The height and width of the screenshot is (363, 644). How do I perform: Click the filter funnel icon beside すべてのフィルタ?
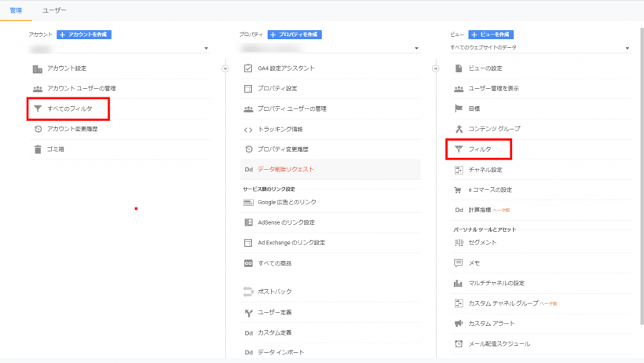pyautogui.click(x=37, y=108)
